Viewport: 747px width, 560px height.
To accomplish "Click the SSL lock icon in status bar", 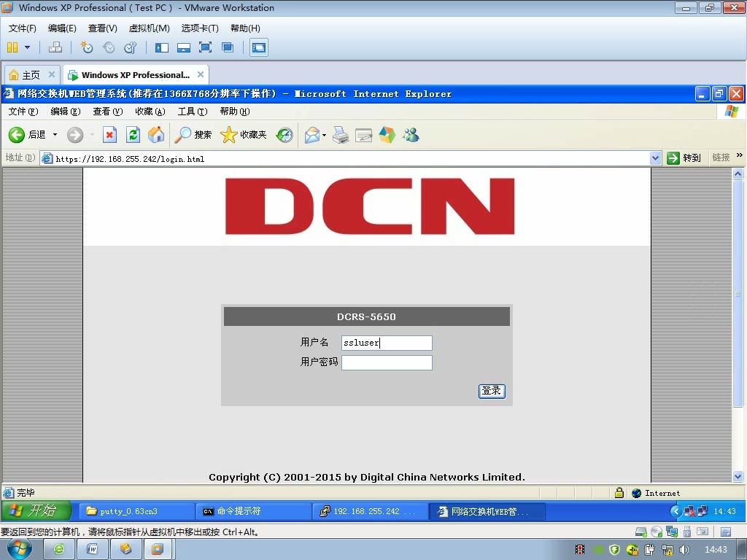I will pyautogui.click(x=619, y=493).
